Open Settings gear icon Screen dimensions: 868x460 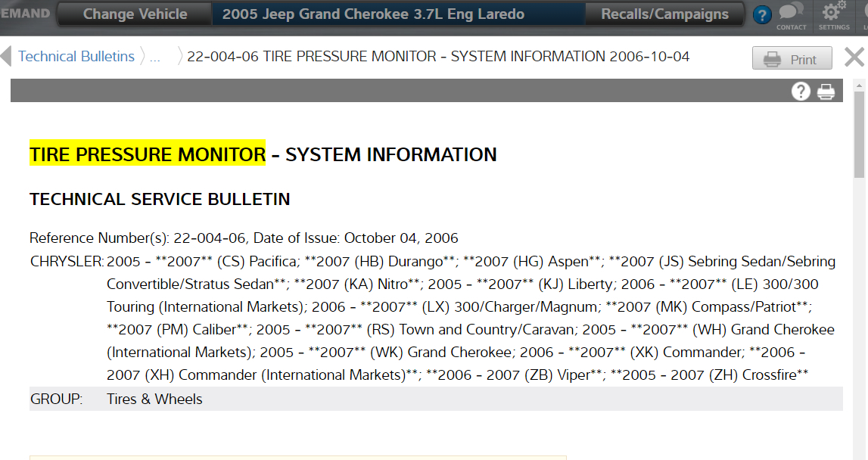(834, 16)
